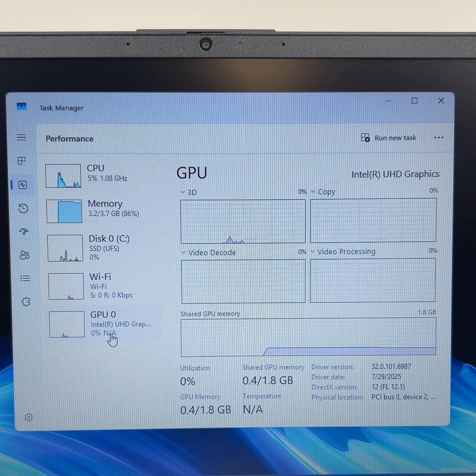Click the S: 0 R: 0 Kbps text
Image resolution: width=476 pixels, height=476 pixels.
[x=111, y=295]
